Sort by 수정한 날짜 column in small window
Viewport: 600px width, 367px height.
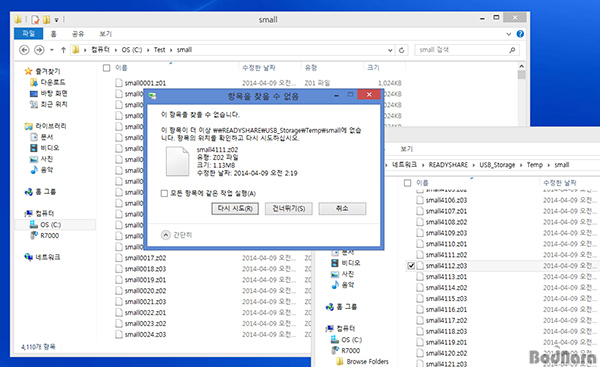point(259,68)
